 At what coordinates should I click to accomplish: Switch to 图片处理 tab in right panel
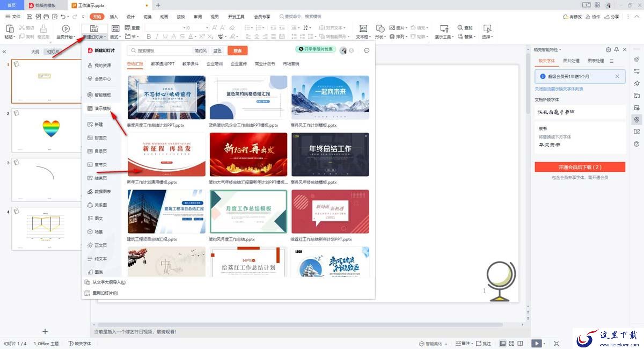click(572, 61)
